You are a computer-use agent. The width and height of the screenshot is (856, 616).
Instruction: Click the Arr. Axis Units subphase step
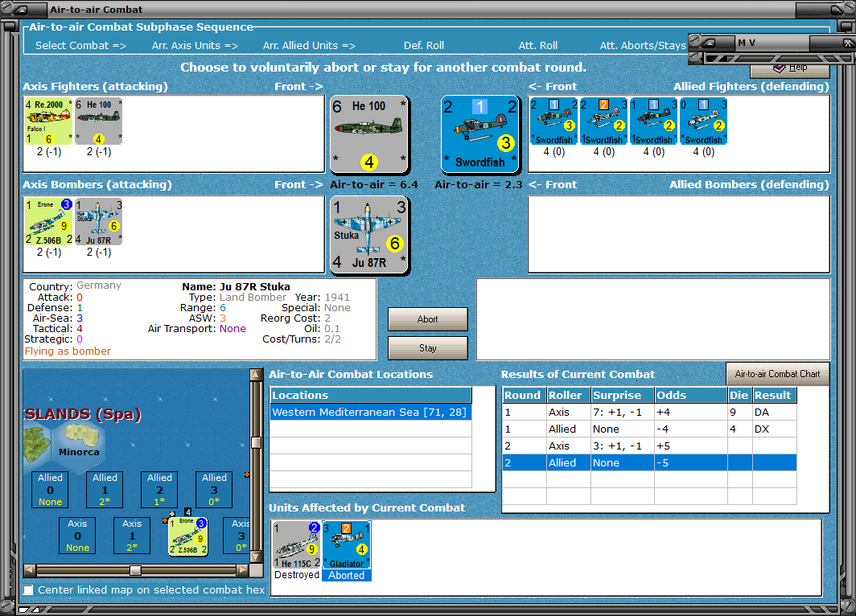(x=195, y=46)
